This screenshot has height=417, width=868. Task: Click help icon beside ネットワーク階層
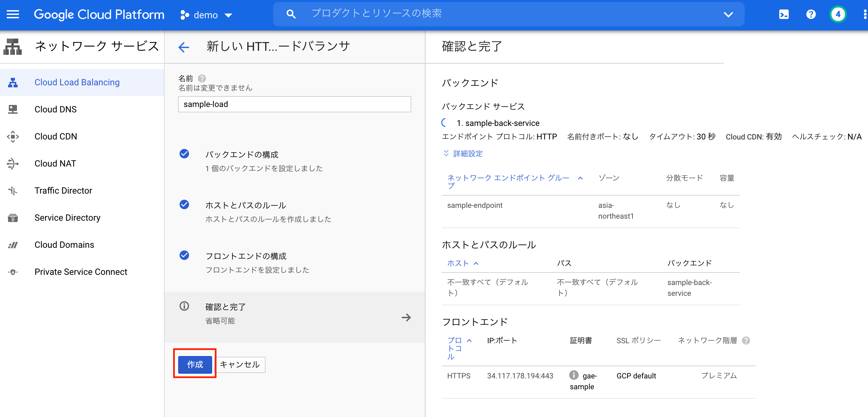[x=746, y=341]
